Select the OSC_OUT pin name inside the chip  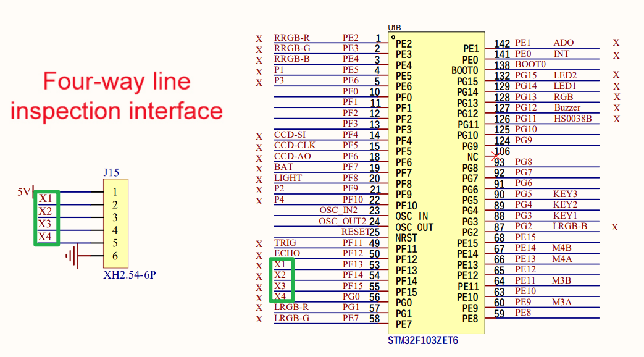(414, 227)
